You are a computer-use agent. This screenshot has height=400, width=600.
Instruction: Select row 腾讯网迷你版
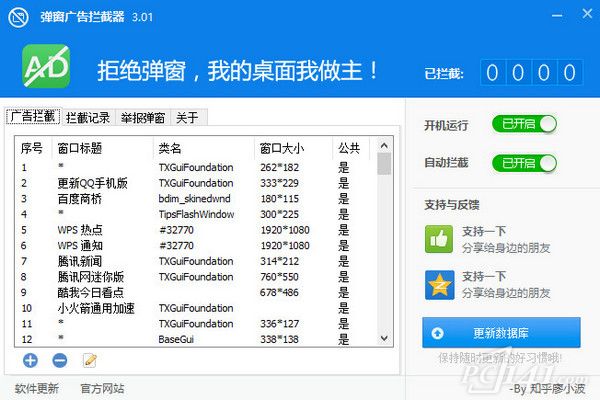point(195,277)
